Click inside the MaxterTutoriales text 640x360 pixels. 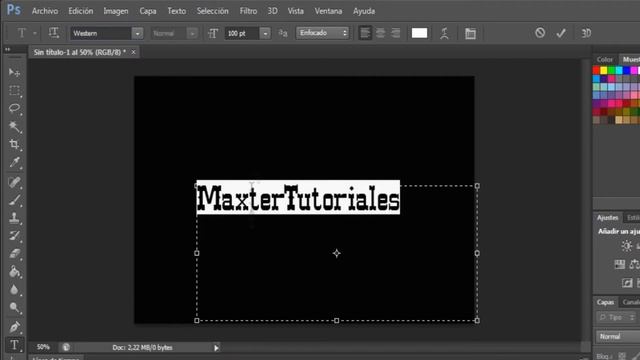tap(298, 198)
